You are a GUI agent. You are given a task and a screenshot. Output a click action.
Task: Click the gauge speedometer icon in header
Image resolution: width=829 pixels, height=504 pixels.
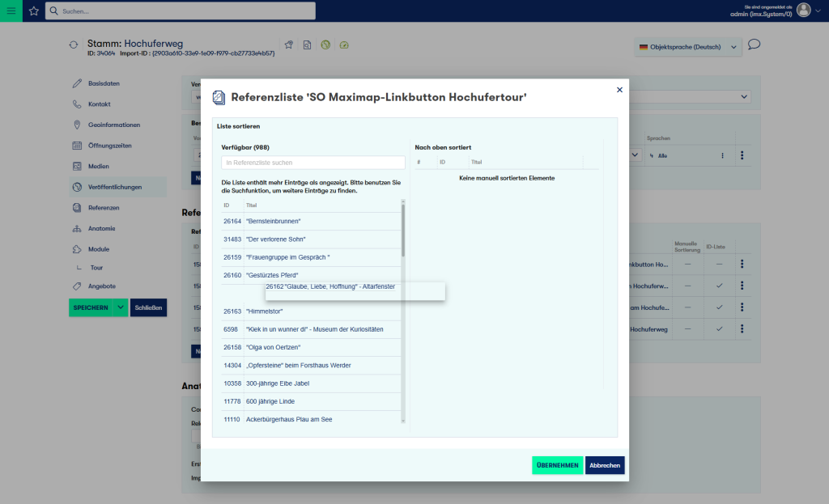pyautogui.click(x=344, y=45)
